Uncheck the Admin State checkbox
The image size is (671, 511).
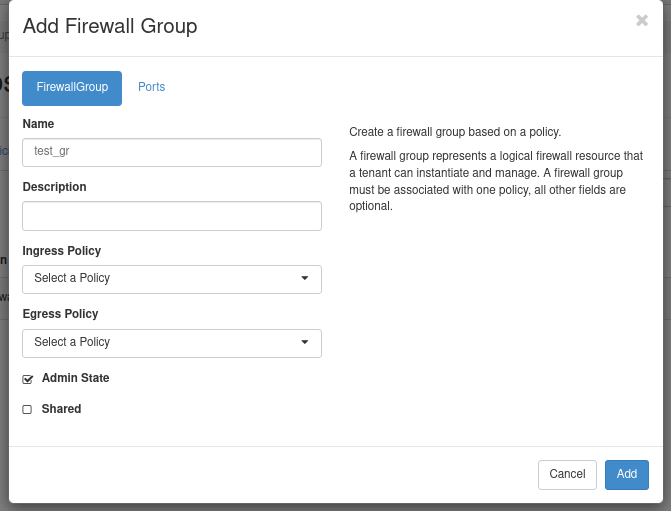point(28,379)
